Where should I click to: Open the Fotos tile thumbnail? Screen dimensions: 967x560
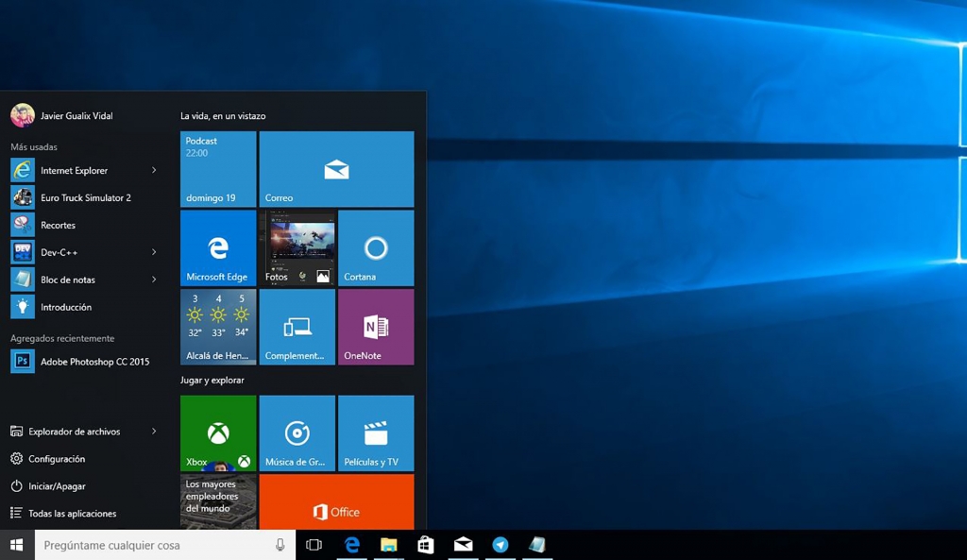coord(297,248)
